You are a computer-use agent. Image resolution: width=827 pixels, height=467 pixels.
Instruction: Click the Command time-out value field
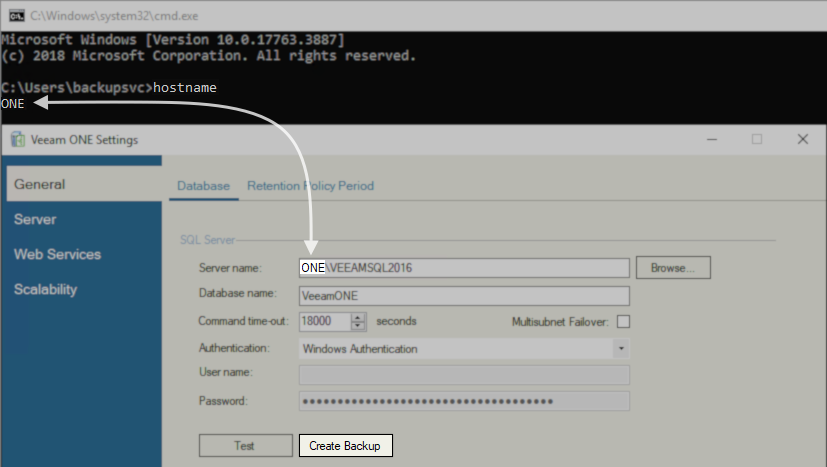point(325,322)
